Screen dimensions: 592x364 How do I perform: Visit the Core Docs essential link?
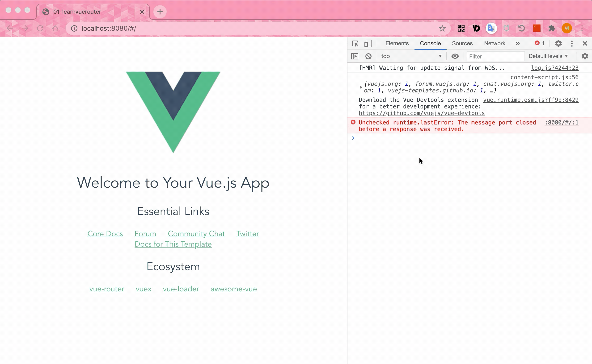coord(105,234)
